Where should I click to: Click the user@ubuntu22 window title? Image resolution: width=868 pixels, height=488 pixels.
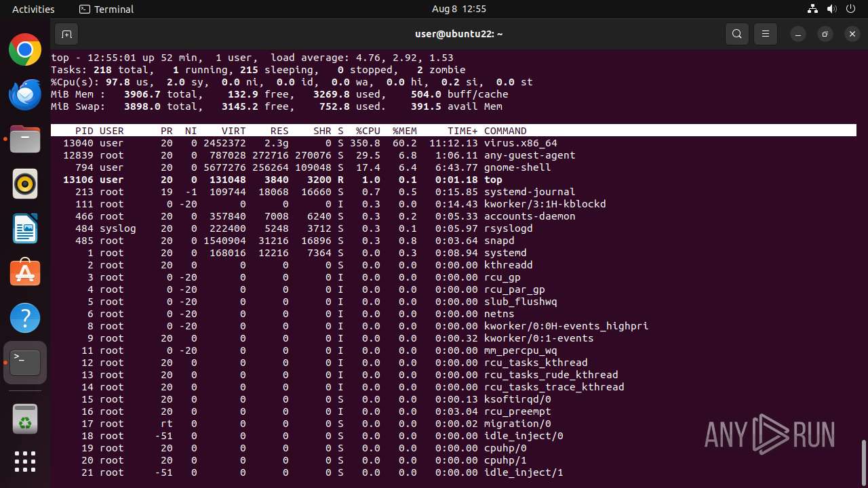click(x=459, y=34)
